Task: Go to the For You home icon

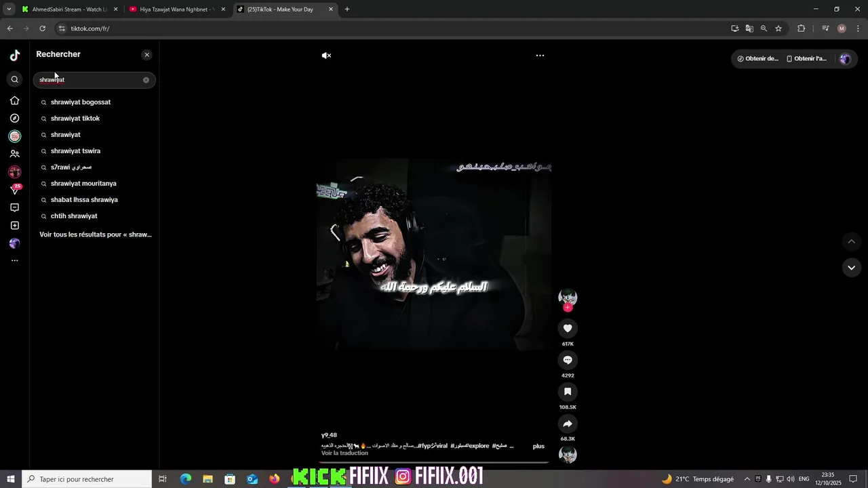Action: pyautogui.click(x=14, y=100)
